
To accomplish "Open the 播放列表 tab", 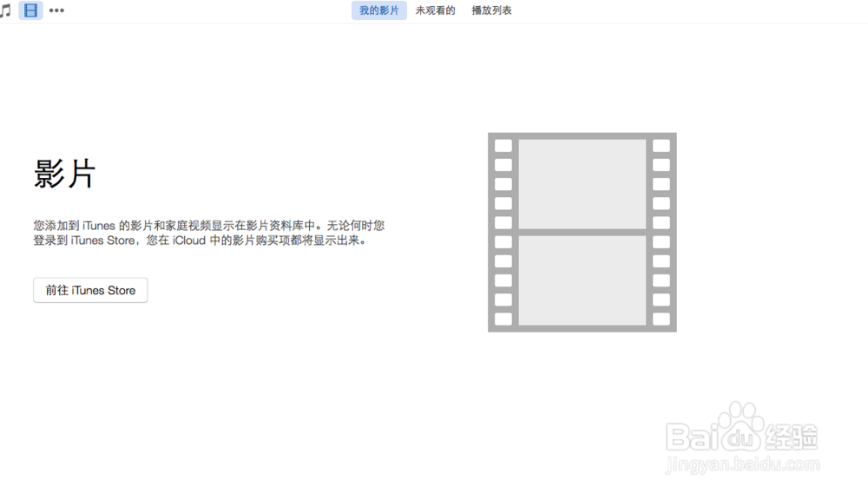I will point(491,10).
